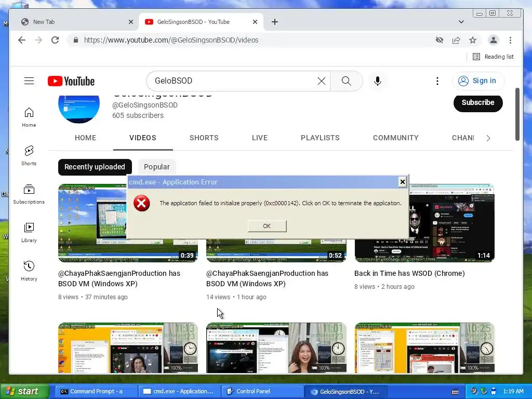532x399 pixels.
Task: Click OK in the cmd.exe error dialog
Action: pos(267,226)
